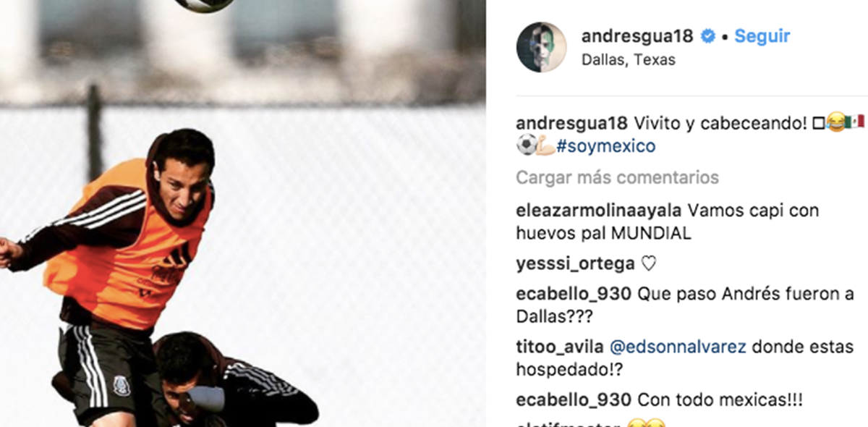Open eleazarmolinaayala commenter profile

click(x=599, y=211)
